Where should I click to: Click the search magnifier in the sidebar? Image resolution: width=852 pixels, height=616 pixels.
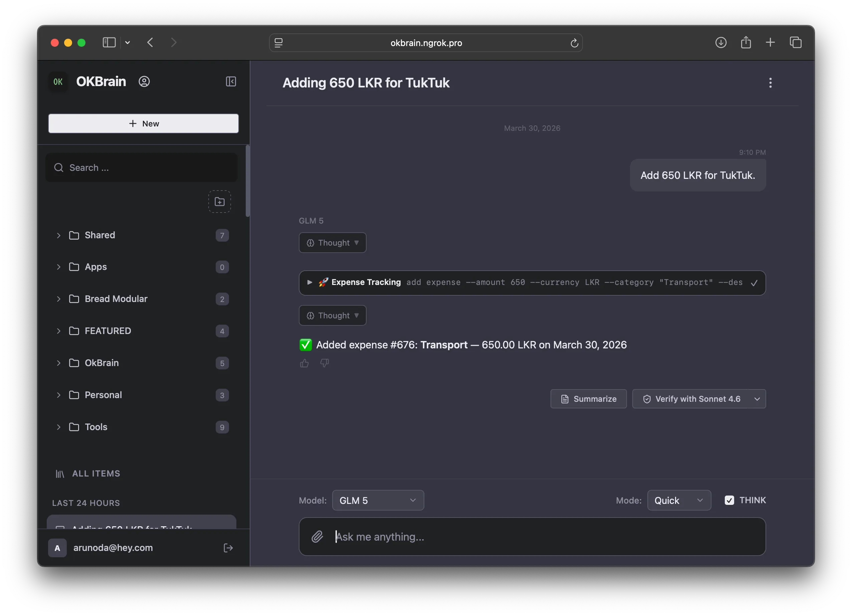tap(59, 168)
